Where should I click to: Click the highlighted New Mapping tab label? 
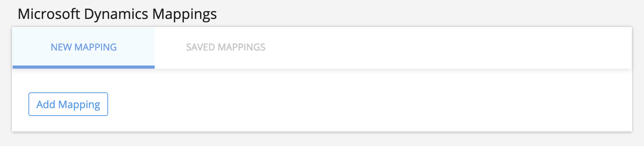[x=84, y=47]
